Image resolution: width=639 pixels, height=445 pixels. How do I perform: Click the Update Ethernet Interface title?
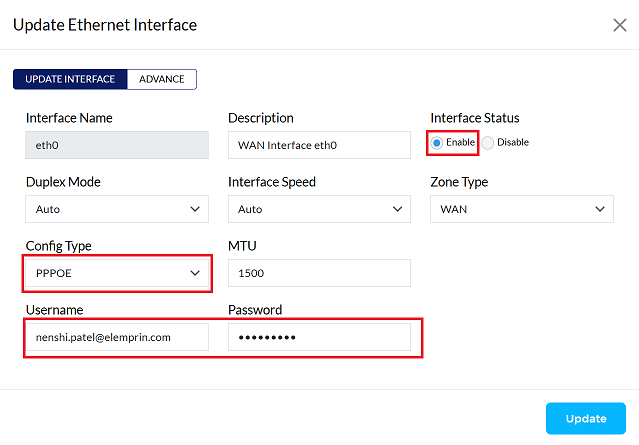[105, 25]
